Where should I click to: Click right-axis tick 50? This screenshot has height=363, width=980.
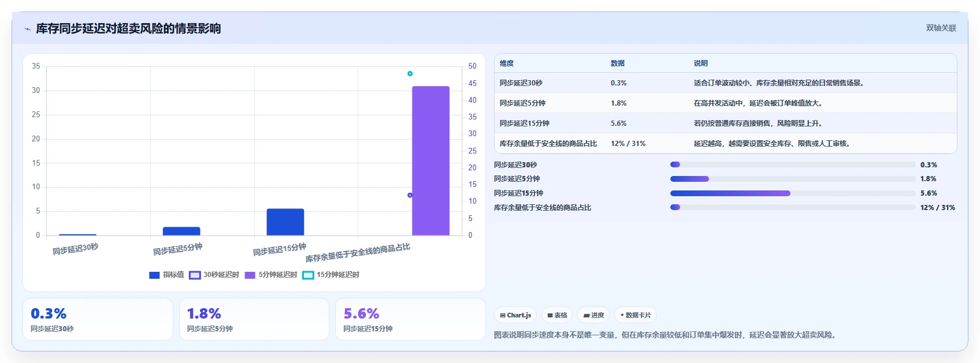[473, 66]
